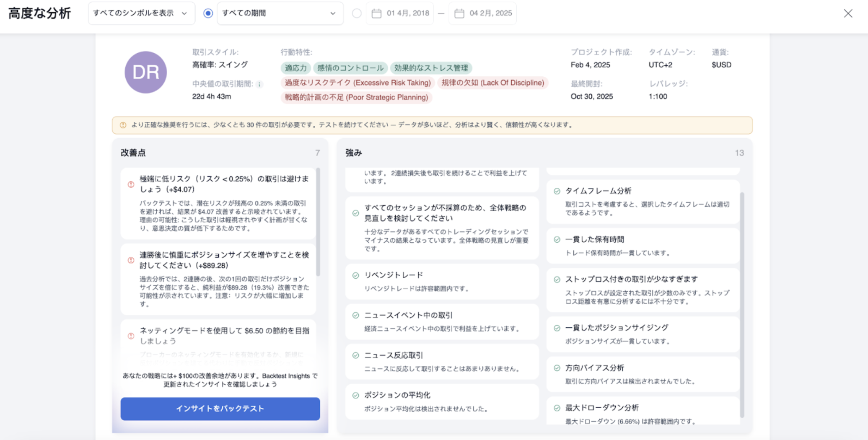Click check icon beside 最大ドローダウン分析
The height and width of the screenshot is (440, 868).
(557, 408)
